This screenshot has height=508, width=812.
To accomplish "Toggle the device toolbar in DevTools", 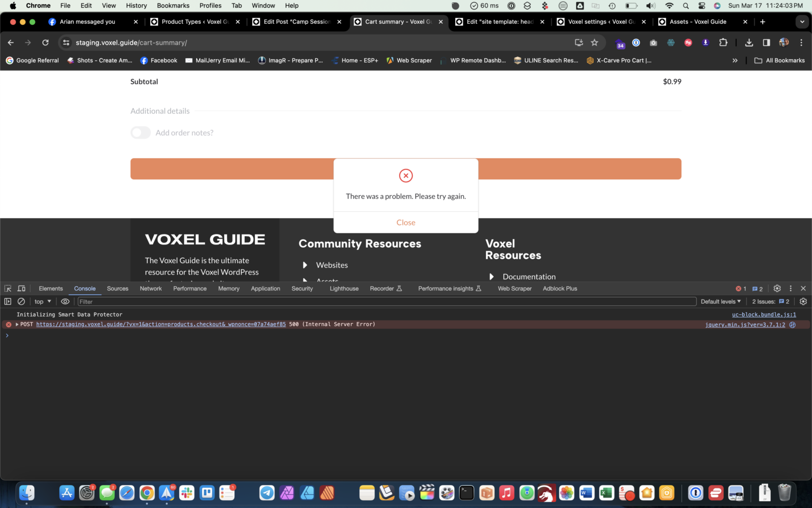I will coord(21,288).
